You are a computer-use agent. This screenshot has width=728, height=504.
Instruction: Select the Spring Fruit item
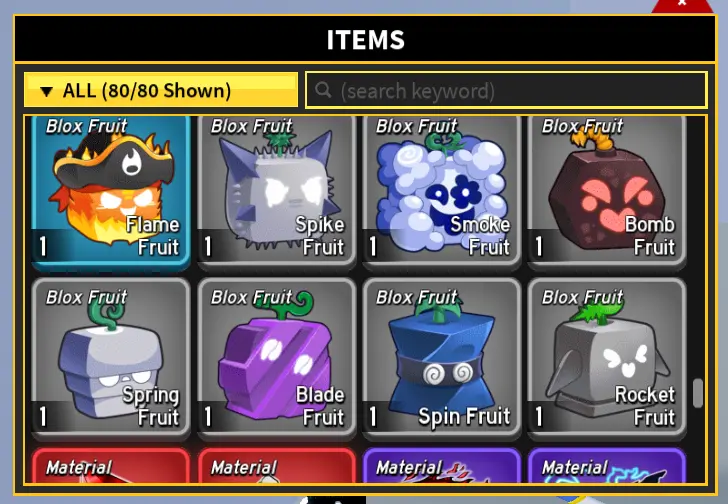[x=110, y=358]
